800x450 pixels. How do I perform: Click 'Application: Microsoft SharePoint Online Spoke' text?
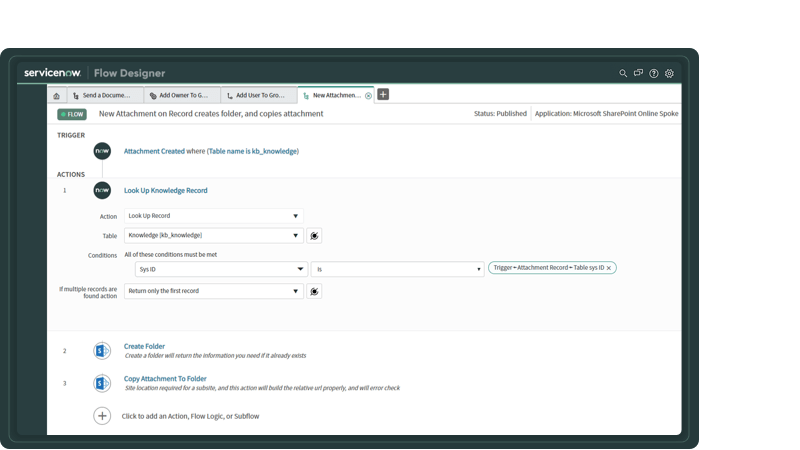(607, 114)
